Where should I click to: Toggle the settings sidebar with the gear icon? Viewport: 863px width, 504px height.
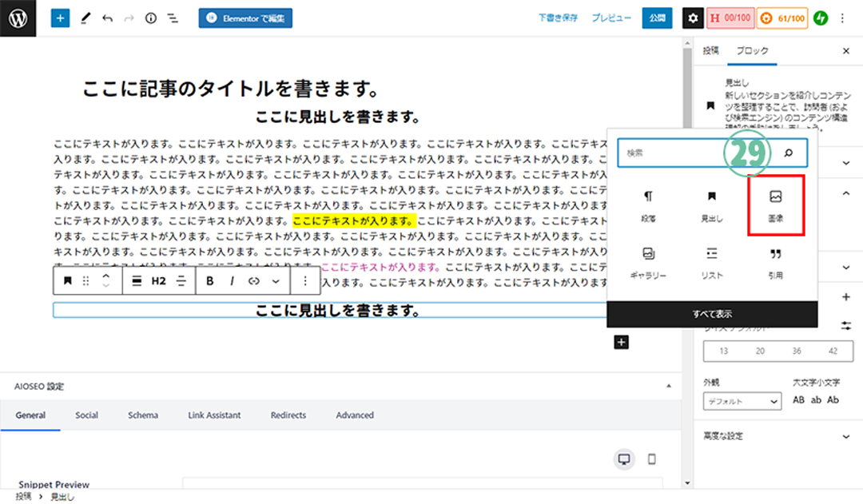(x=693, y=18)
